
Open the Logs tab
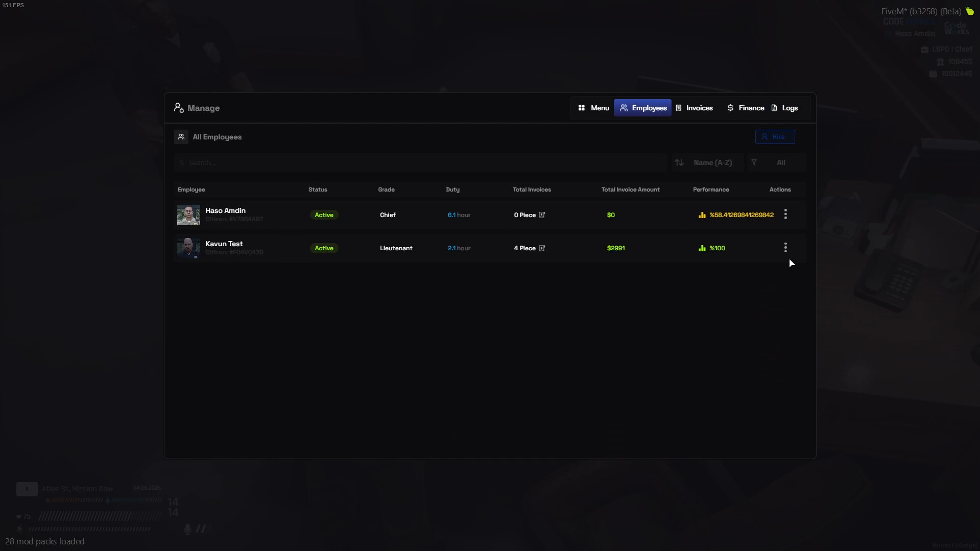[x=785, y=108]
